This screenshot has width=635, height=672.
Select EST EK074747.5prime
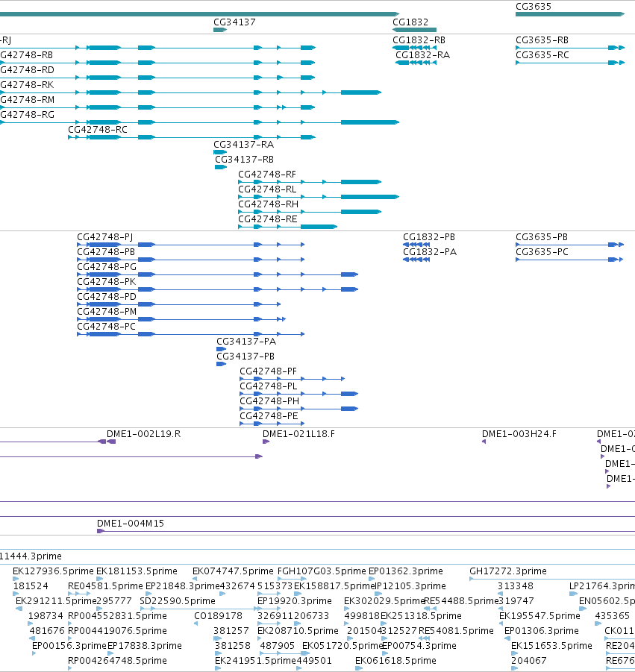point(233,571)
